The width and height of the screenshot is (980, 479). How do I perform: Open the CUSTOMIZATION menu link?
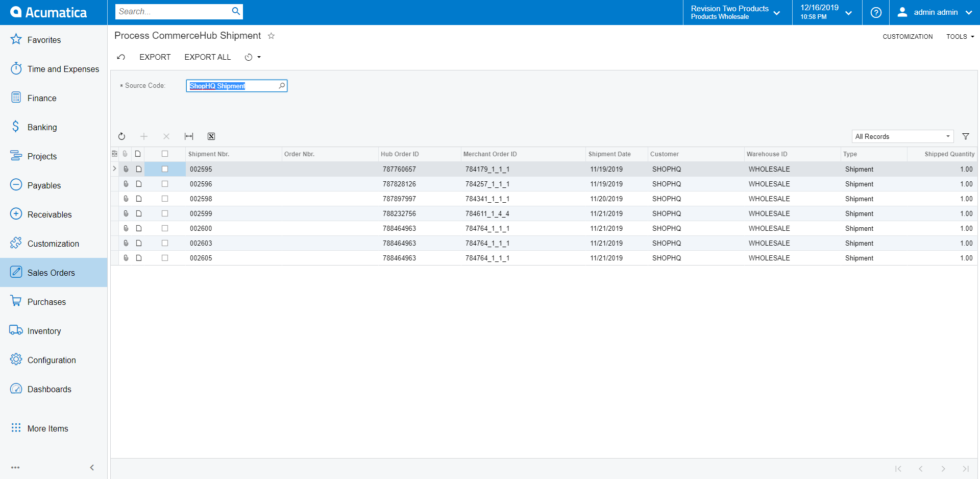(908, 37)
